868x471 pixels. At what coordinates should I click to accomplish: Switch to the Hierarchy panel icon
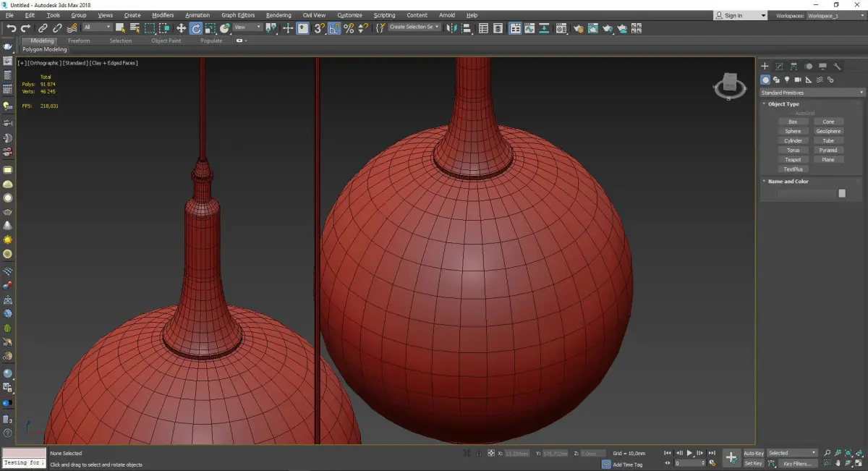(793, 66)
